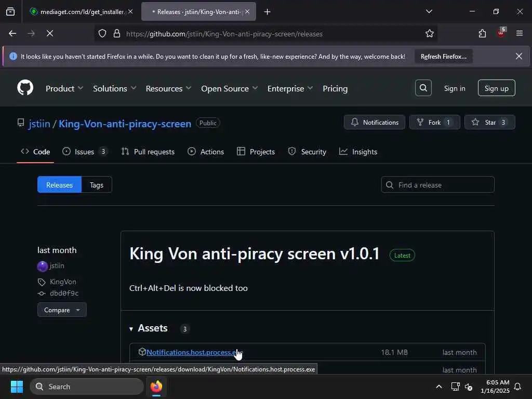Screen dimensions: 532x399
Task: Open the Pricing page link
Action: [x=335, y=88]
